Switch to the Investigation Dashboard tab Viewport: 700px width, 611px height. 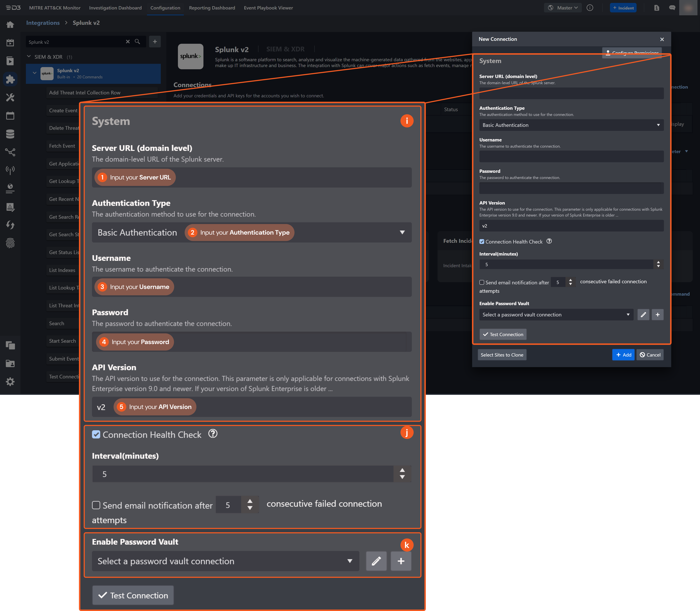115,8
